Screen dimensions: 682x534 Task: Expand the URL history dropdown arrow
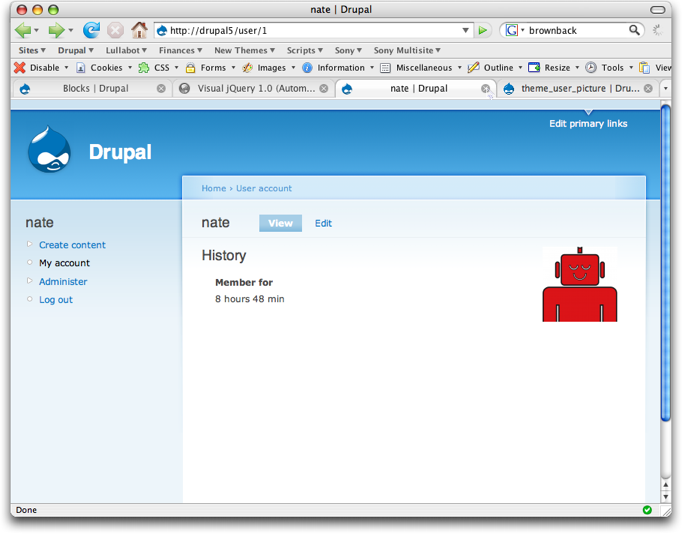click(465, 30)
